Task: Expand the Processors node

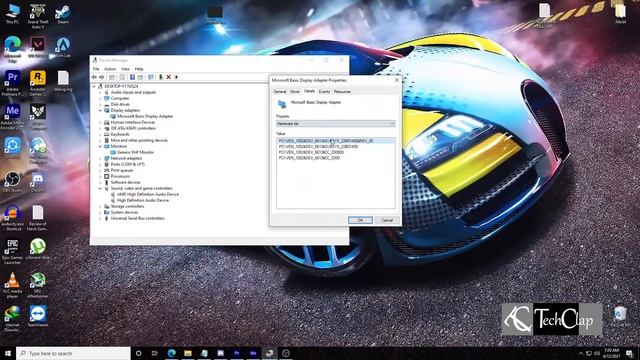Action: click(100, 176)
